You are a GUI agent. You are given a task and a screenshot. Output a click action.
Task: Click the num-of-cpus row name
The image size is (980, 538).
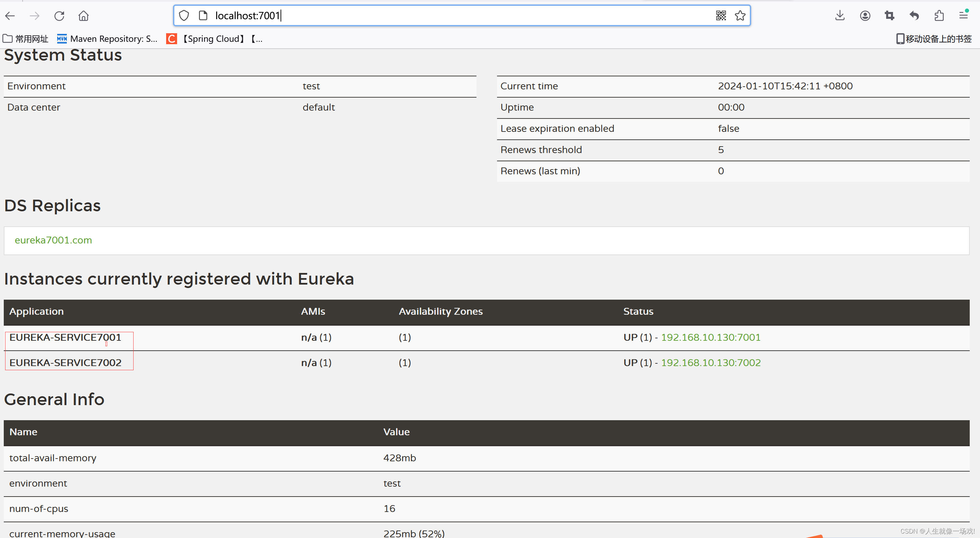pyautogui.click(x=39, y=509)
